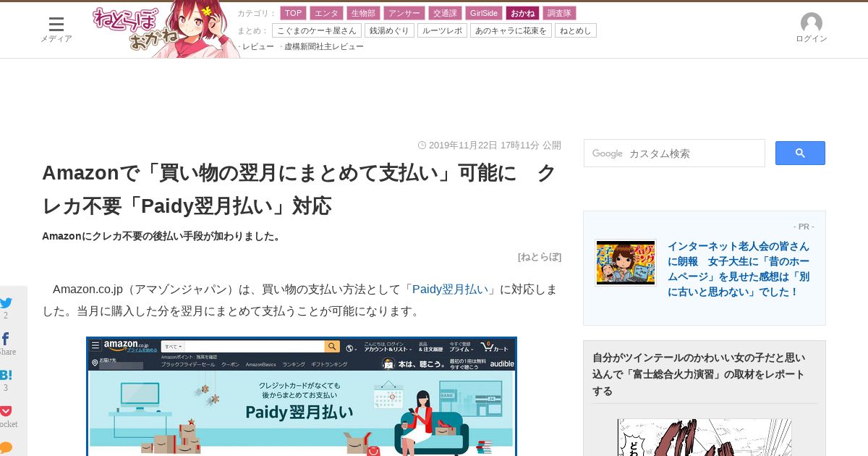Select the 調査隊 category tab

559,13
